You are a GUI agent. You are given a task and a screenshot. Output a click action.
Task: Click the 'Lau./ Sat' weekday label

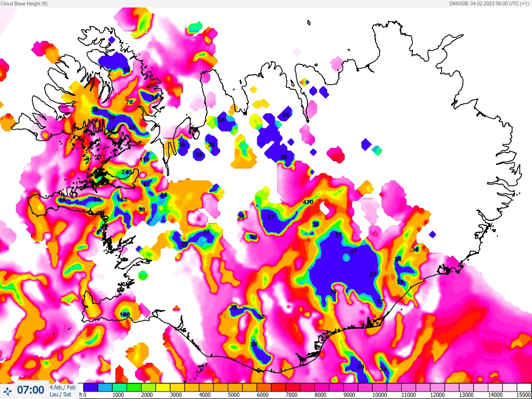(61, 394)
